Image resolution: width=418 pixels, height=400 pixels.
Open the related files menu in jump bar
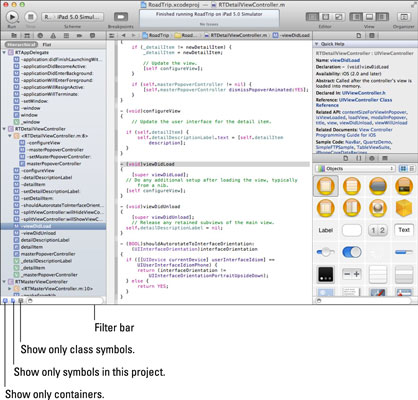point(112,35)
